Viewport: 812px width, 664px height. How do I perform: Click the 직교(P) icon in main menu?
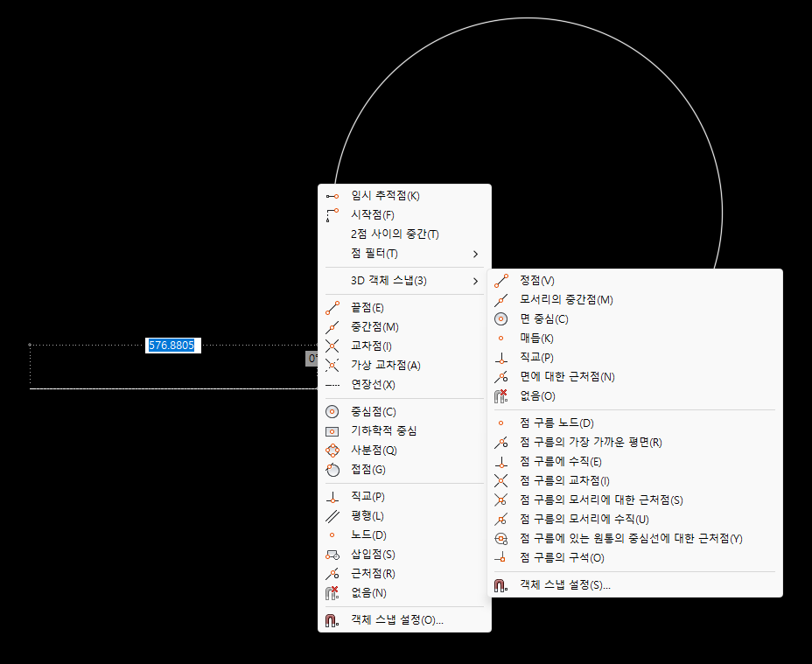(332, 497)
